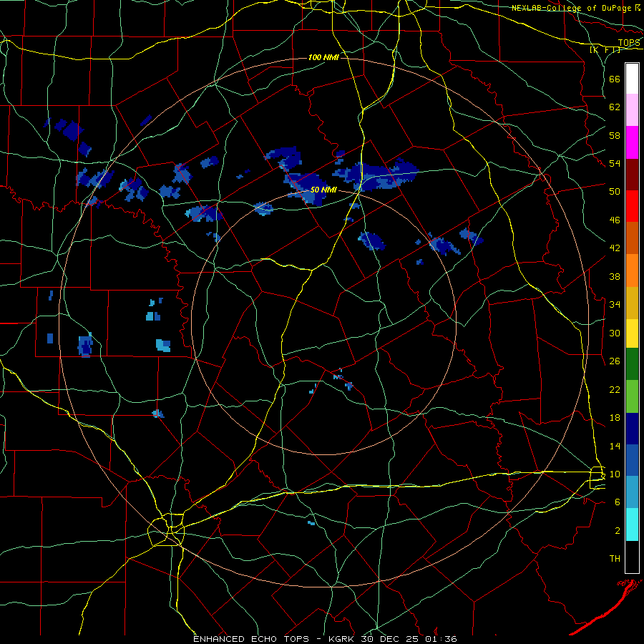644x644 pixels.
Task: Click the magenta legend color swatch
Action: (x=632, y=142)
